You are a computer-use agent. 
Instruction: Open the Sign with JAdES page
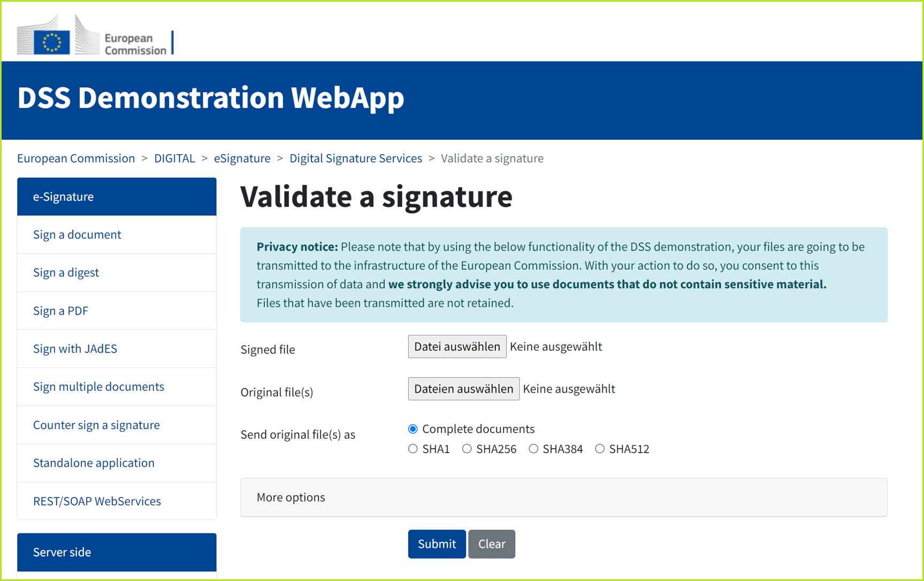[75, 348]
